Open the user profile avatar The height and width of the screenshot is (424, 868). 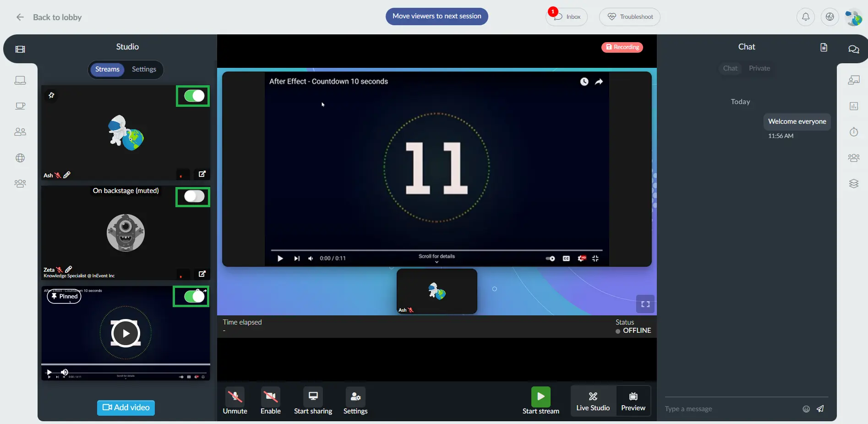pyautogui.click(x=853, y=17)
